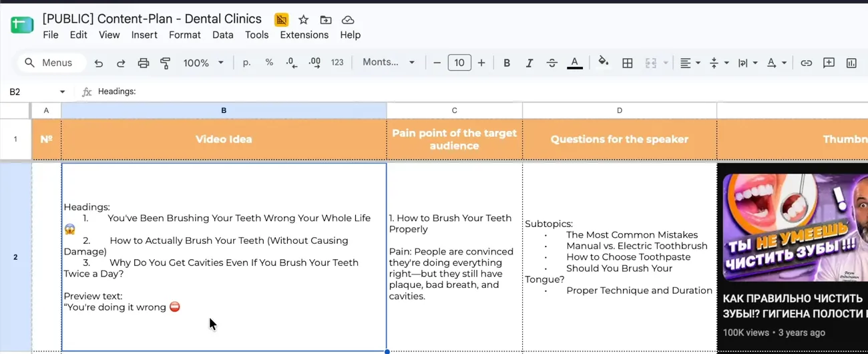The image size is (868, 354).
Task: Decrease the font size
Action: [437, 63]
